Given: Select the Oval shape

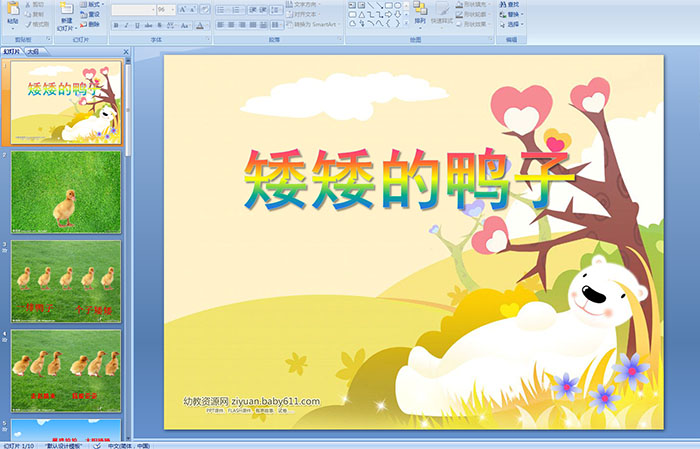Looking at the screenshot, I should pyautogui.click(x=397, y=5).
